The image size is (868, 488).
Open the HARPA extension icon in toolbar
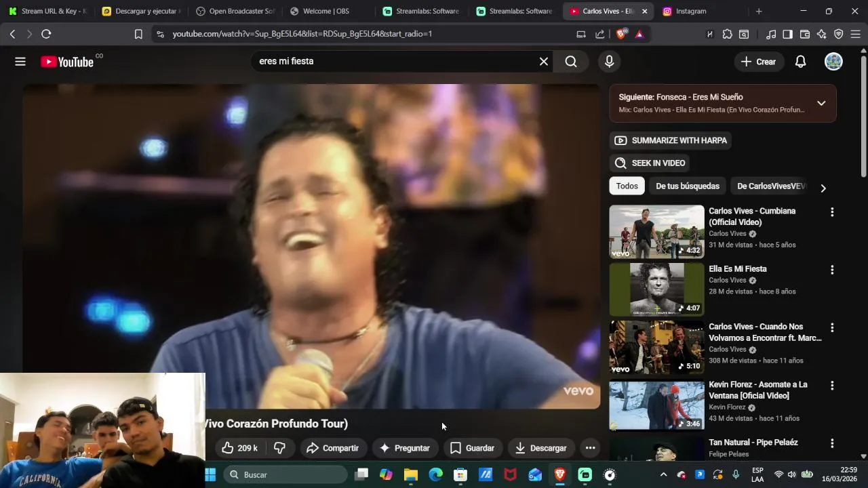pos(710,34)
